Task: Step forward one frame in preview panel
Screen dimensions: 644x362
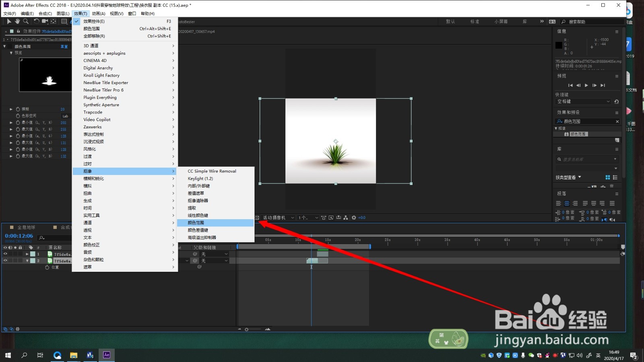Action: 594,85
